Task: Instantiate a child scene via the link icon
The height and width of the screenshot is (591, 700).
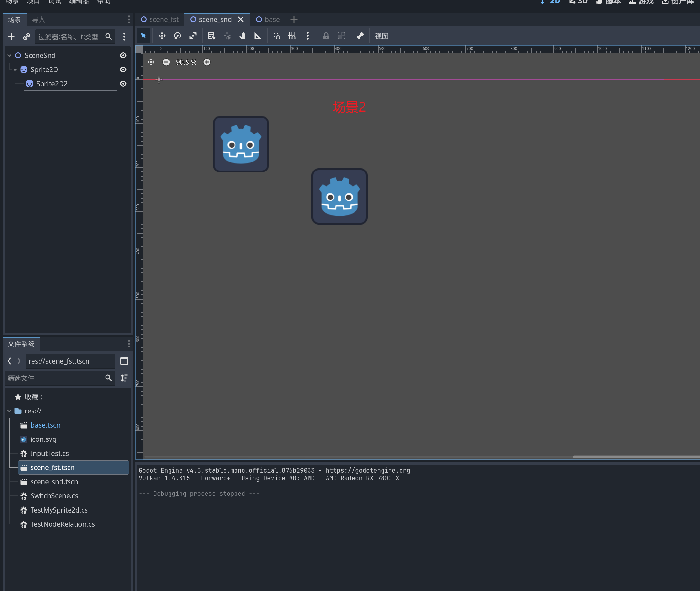Action: point(27,37)
